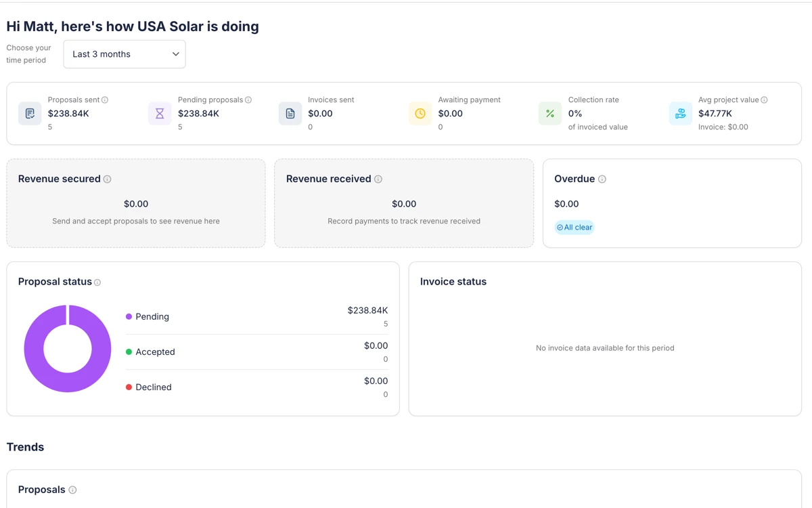Click info icon next to Proposals sent
The width and height of the screenshot is (812, 508).
pos(105,100)
